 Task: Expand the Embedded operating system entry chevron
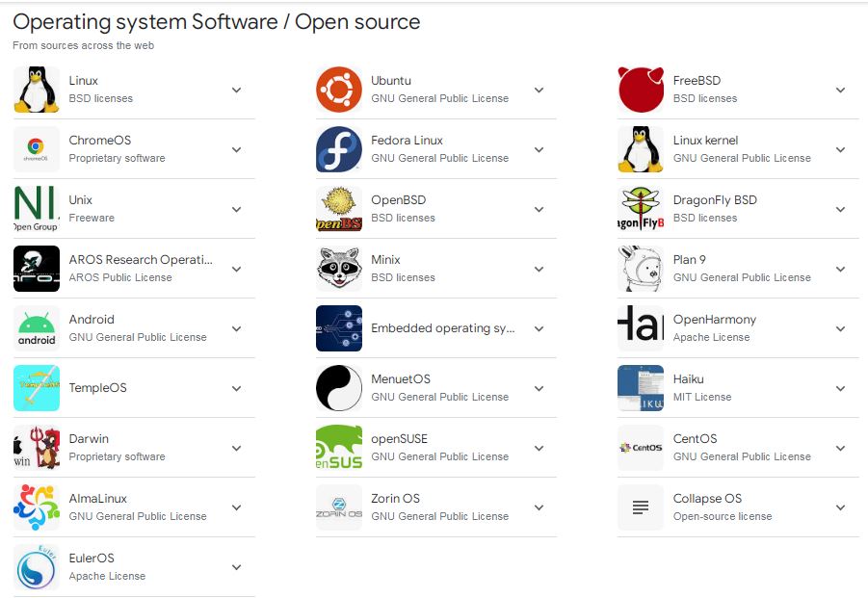539,329
